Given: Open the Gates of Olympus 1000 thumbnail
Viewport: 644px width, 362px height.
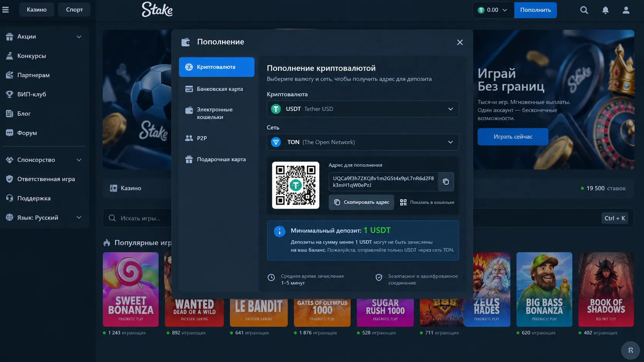Looking at the screenshot, I should [322, 313].
